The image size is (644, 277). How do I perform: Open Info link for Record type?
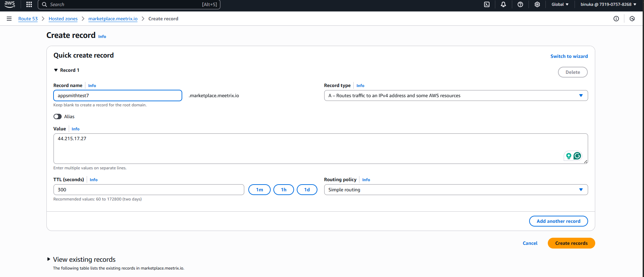coord(360,86)
